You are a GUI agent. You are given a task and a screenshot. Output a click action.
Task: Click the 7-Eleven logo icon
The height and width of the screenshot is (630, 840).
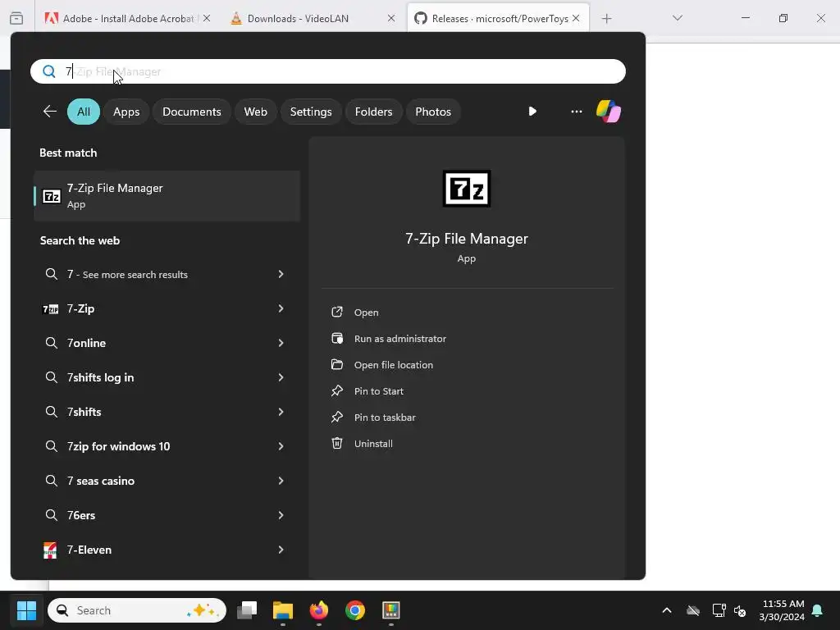(50, 550)
